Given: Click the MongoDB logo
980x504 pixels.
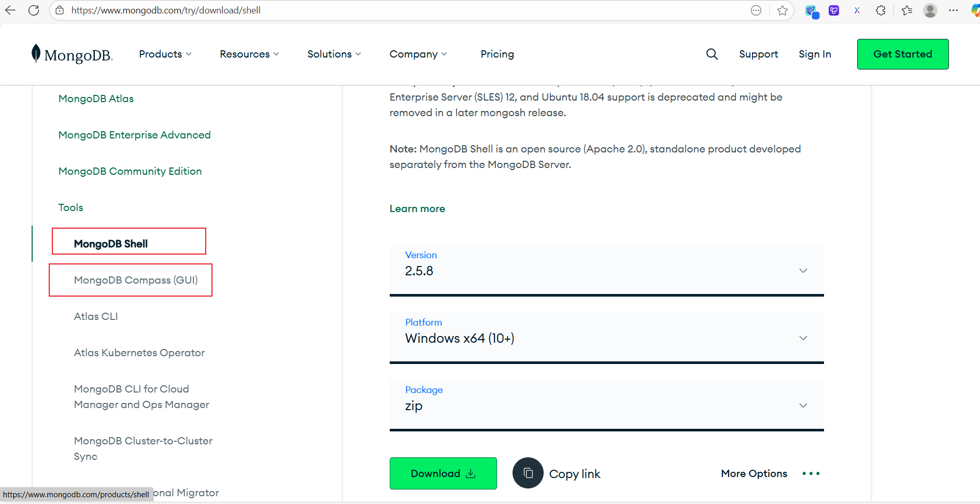Looking at the screenshot, I should click(x=72, y=54).
